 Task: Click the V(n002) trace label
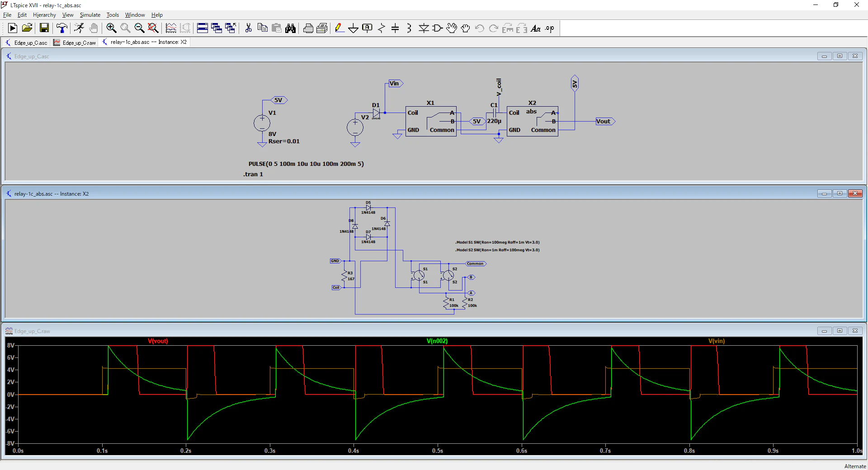pyautogui.click(x=437, y=341)
